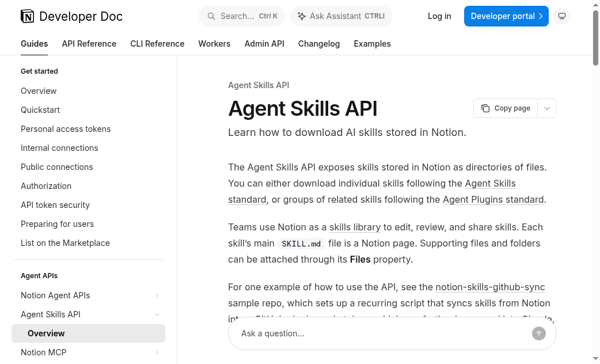Click the Log in link
Viewport: 600px width, 364px height.
[439, 16]
